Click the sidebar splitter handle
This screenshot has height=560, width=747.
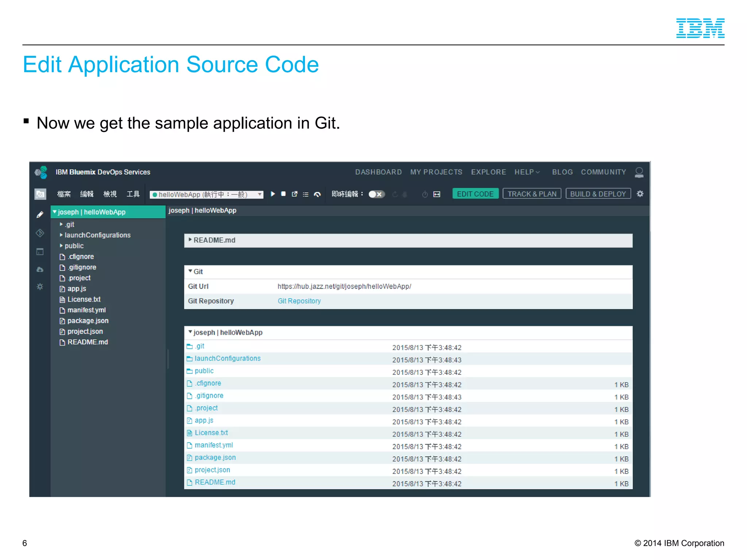click(x=168, y=359)
